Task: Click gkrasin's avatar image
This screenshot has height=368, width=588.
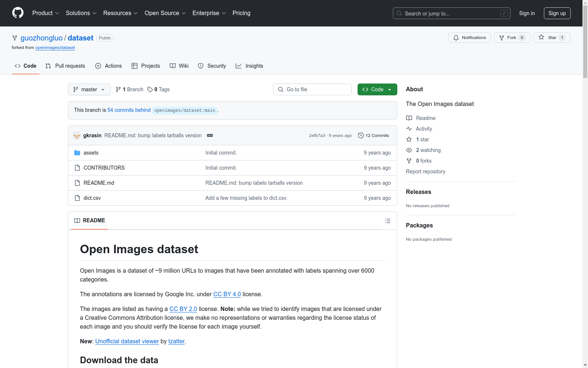Action: click(77, 135)
